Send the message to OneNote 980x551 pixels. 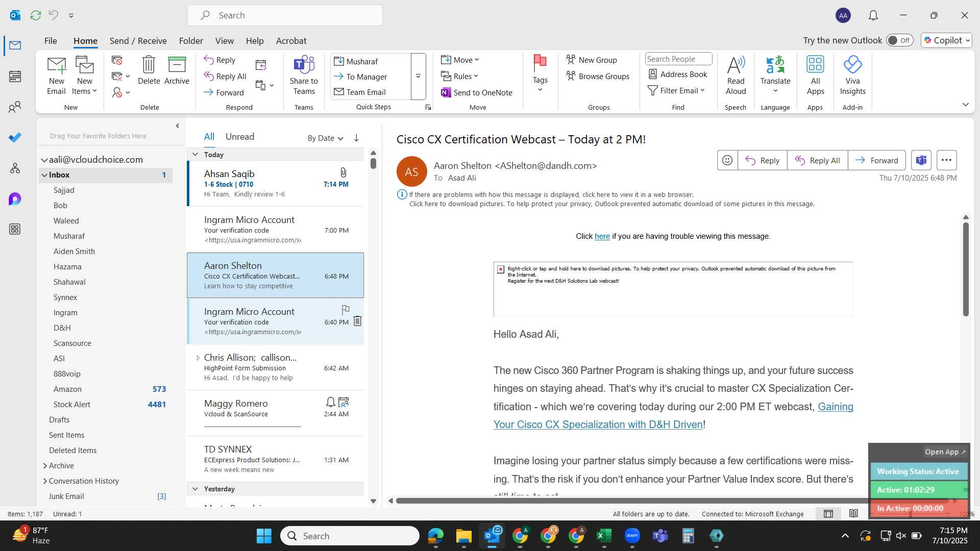(x=477, y=92)
